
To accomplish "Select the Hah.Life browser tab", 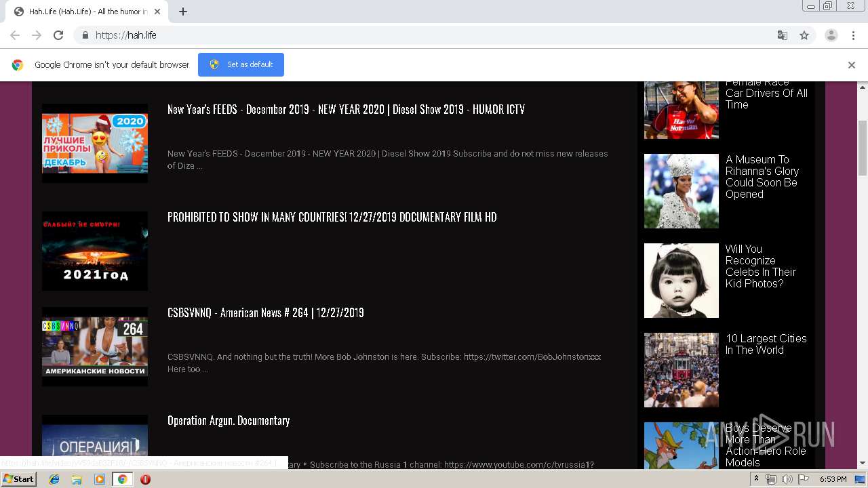I will tap(88, 12).
